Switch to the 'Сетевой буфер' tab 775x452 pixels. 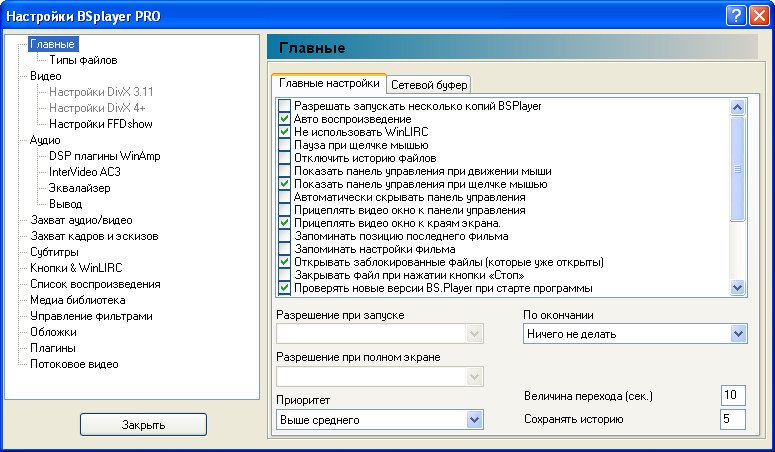point(428,84)
